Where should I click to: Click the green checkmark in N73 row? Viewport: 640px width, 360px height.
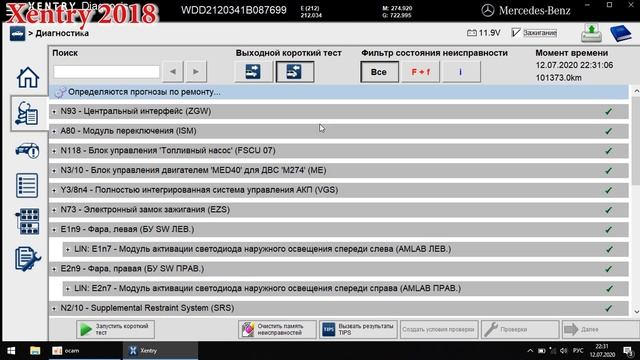(608, 210)
